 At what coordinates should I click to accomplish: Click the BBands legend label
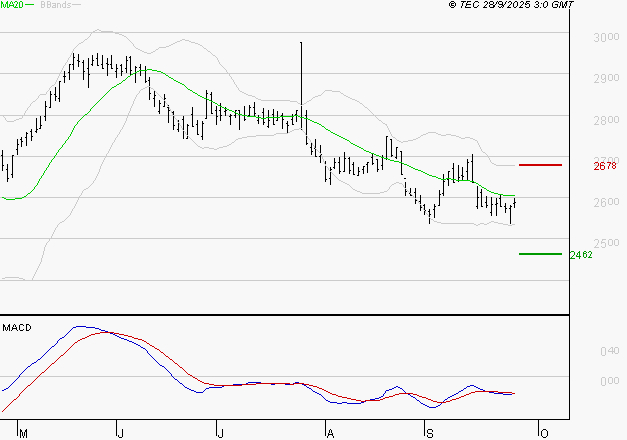pyautogui.click(x=56, y=4)
